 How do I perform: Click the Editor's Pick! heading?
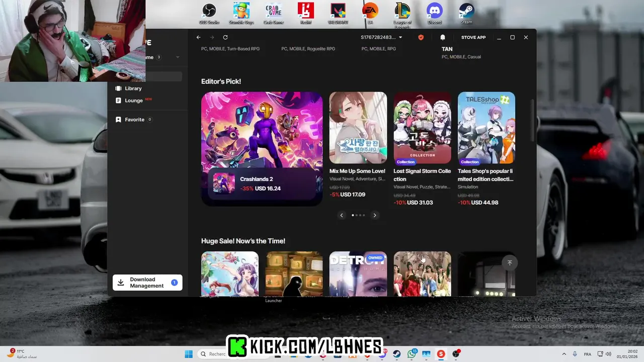tap(221, 81)
